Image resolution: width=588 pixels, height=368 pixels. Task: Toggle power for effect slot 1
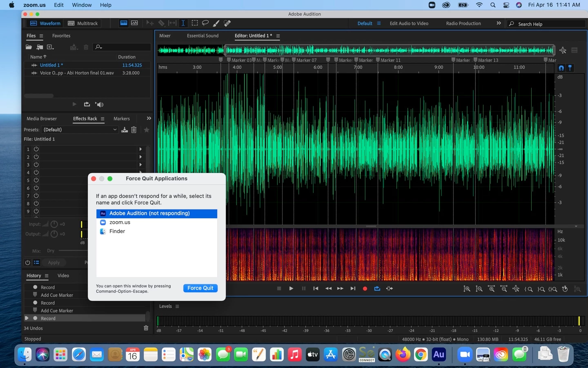pos(36,149)
